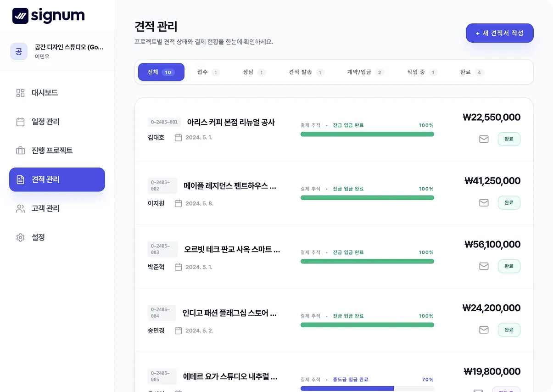Viewport: 553px width, 392px height.
Task: Switch to 작업 중 tab
Action: 422,72
